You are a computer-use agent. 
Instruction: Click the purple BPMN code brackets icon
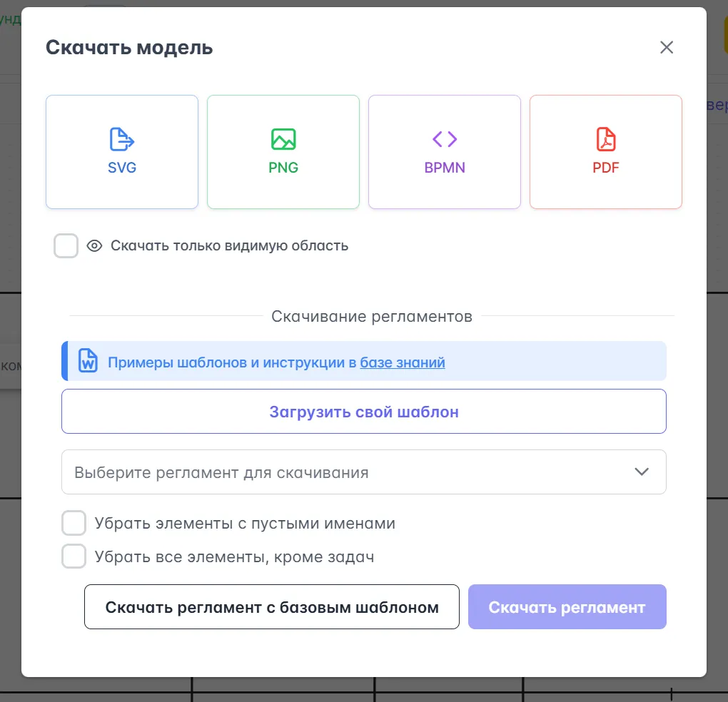pos(445,138)
